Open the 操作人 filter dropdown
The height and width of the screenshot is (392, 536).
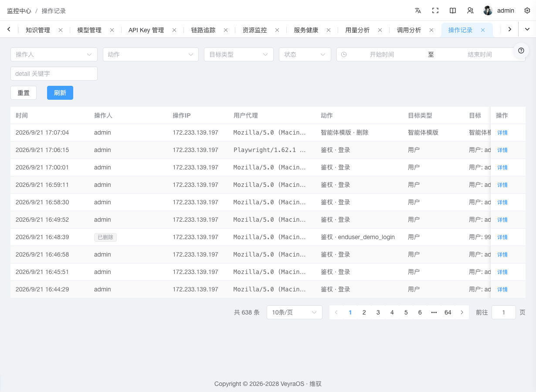pos(54,54)
